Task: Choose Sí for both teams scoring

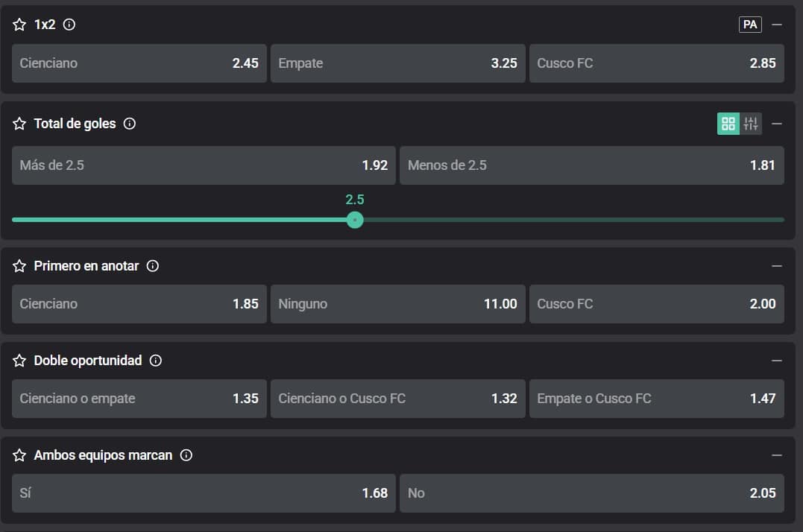Action: (x=204, y=493)
